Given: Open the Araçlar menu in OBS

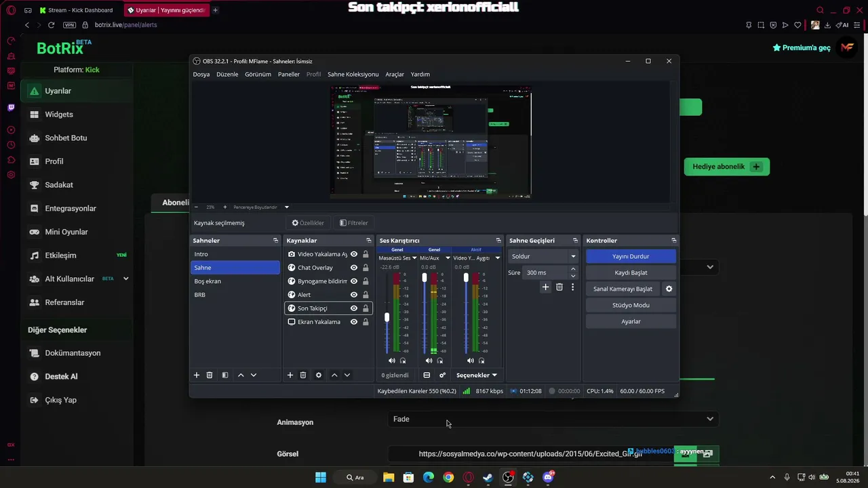Looking at the screenshot, I should (395, 75).
